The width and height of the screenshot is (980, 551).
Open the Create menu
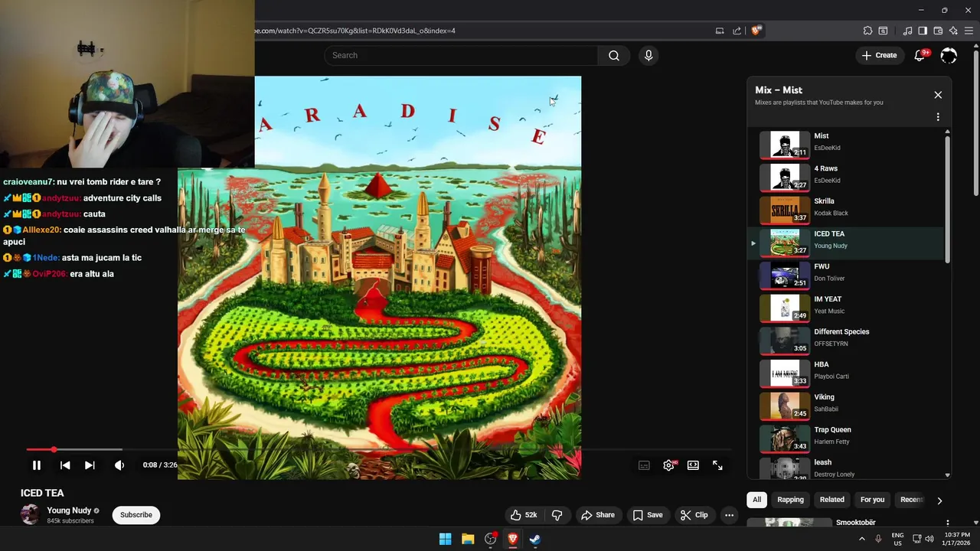tap(879, 55)
